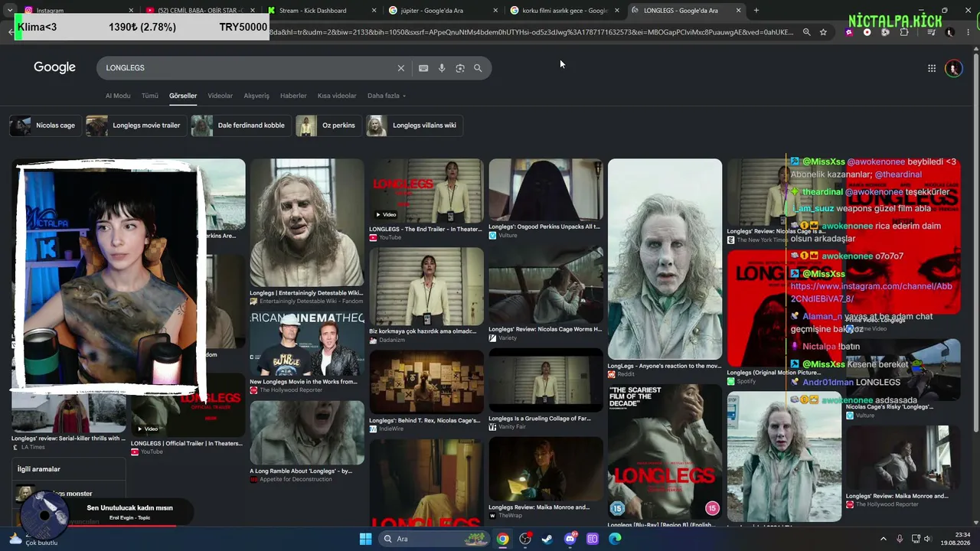Open the volume control in system tray
This screenshot has width=980, height=551.
click(929, 539)
